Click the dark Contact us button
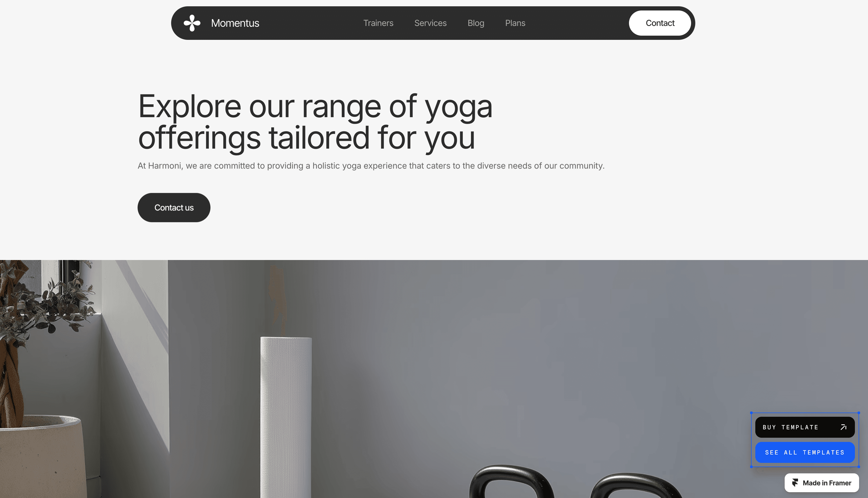 pyautogui.click(x=174, y=208)
